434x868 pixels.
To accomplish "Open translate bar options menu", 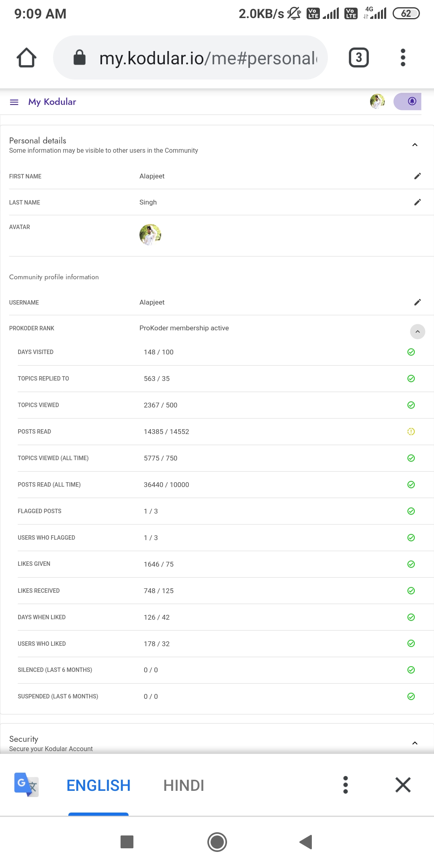I will coord(346,785).
